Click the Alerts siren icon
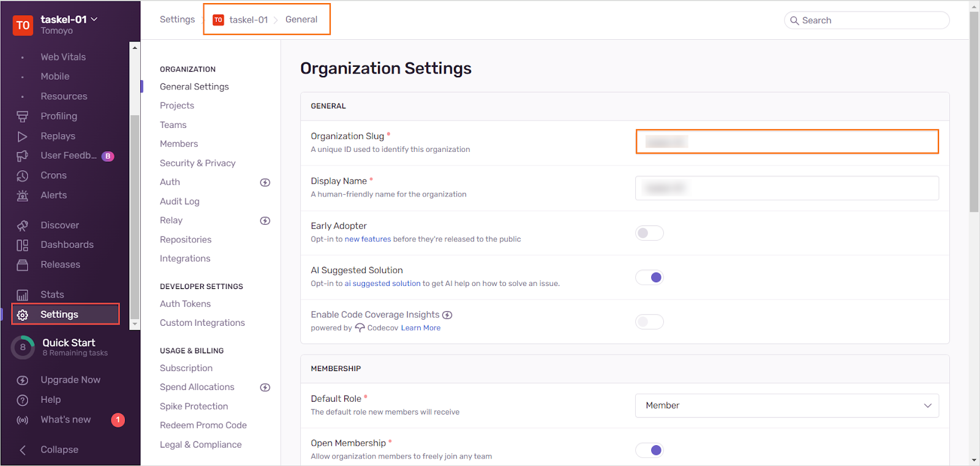The width and height of the screenshot is (980, 466). [23, 195]
